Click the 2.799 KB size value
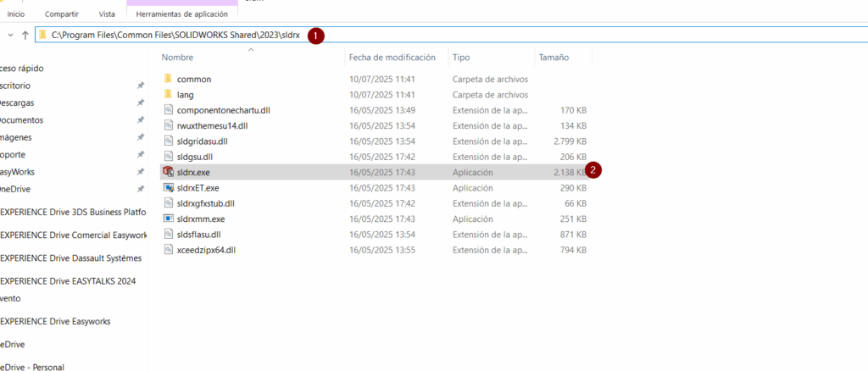Image resolution: width=868 pixels, height=371 pixels. [x=570, y=141]
